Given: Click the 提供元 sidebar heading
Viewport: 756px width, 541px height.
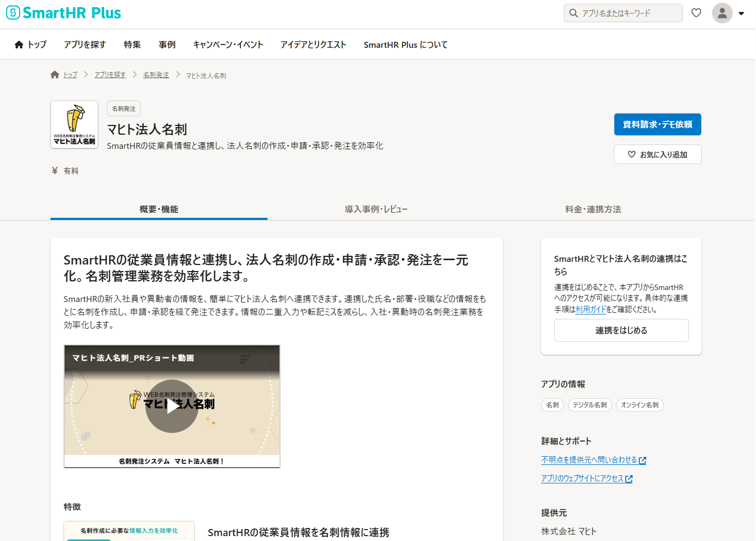Looking at the screenshot, I should (x=554, y=513).
